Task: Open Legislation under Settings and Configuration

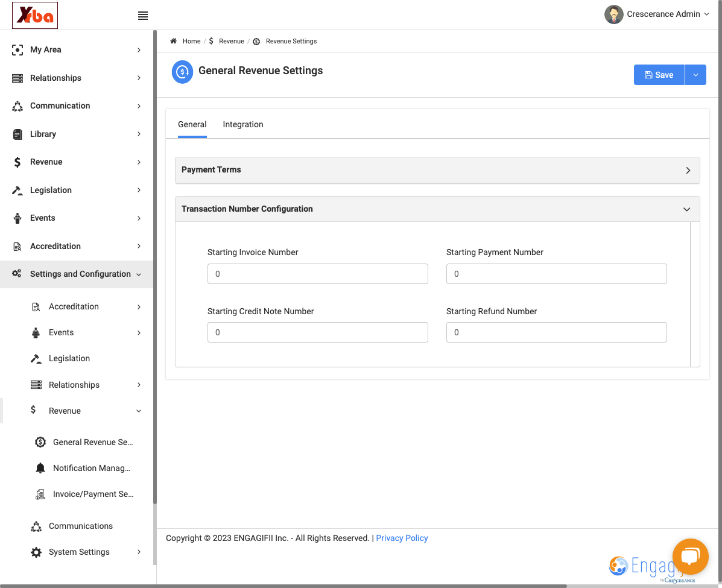Action: click(69, 358)
